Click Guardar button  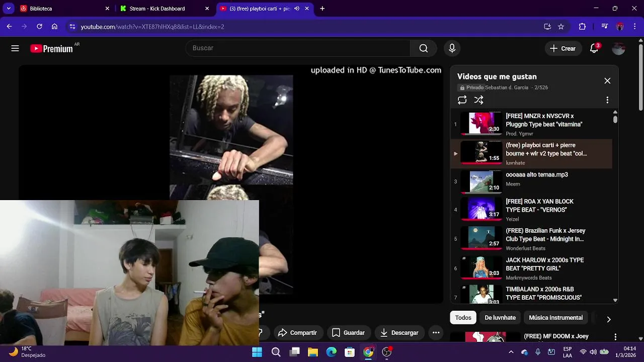[x=348, y=332]
